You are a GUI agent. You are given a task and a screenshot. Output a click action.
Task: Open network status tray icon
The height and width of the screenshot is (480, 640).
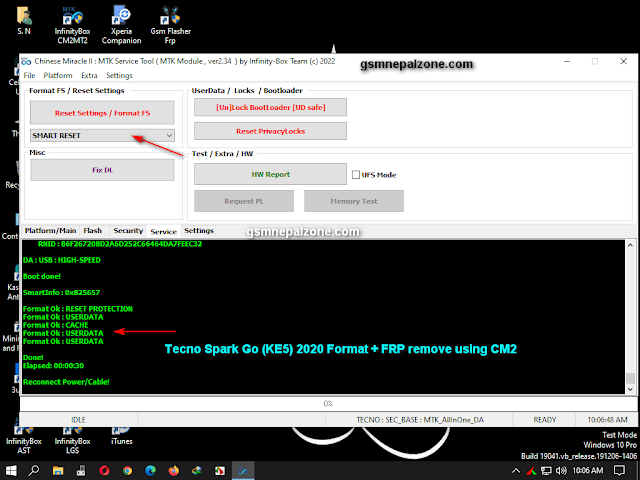(546, 471)
